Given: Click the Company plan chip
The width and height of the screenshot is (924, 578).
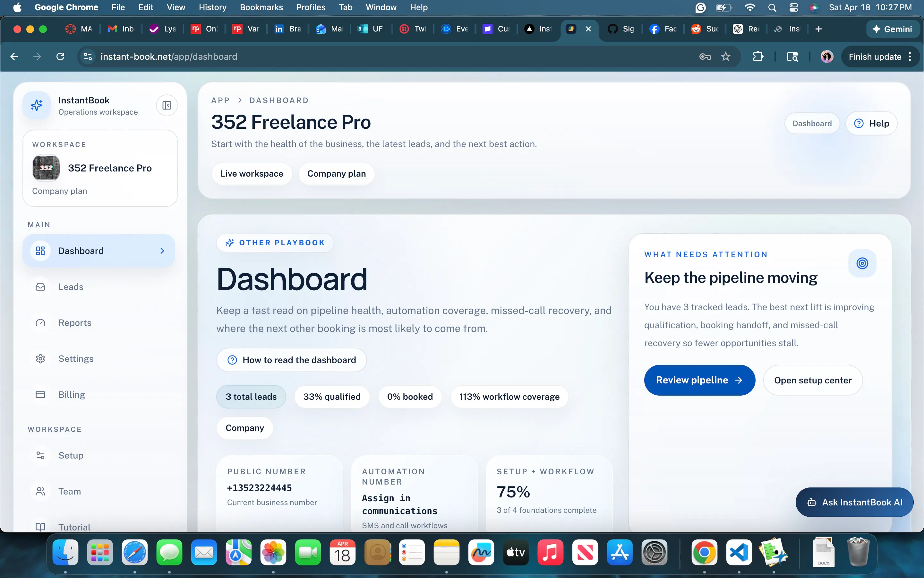Looking at the screenshot, I should [x=336, y=173].
